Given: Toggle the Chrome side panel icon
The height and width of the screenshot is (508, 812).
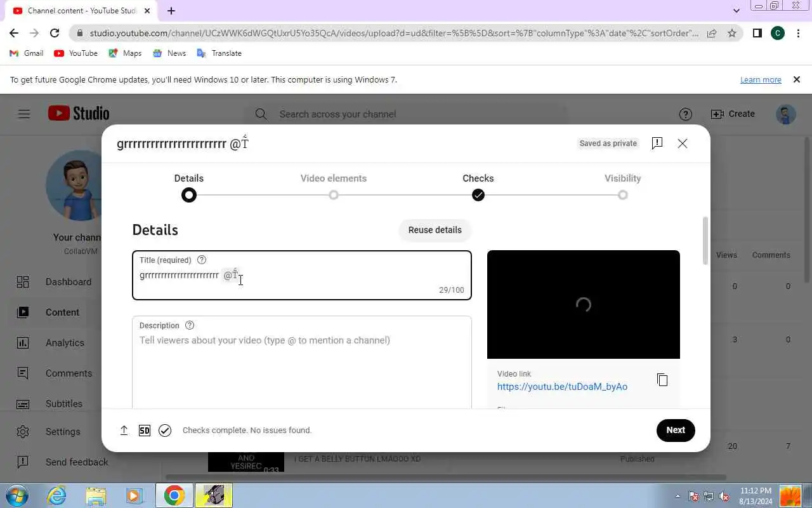Looking at the screenshot, I should coord(757,33).
